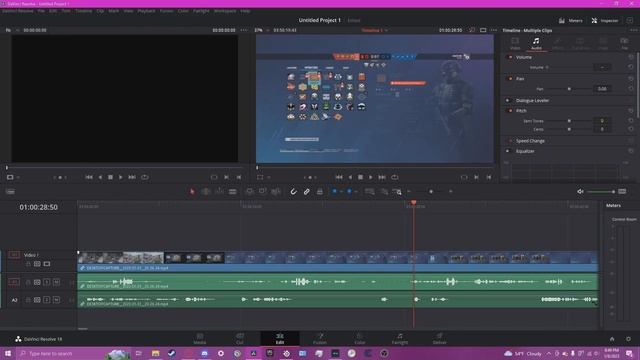The width and height of the screenshot is (640, 360).
Task: Adjust the monitor volume slider
Action: point(601,191)
